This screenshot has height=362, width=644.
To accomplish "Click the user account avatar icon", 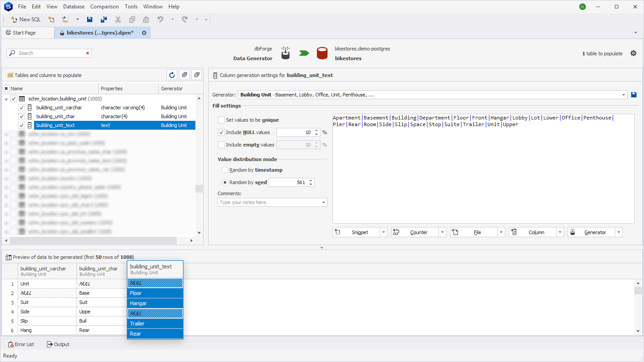I will (x=583, y=7).
